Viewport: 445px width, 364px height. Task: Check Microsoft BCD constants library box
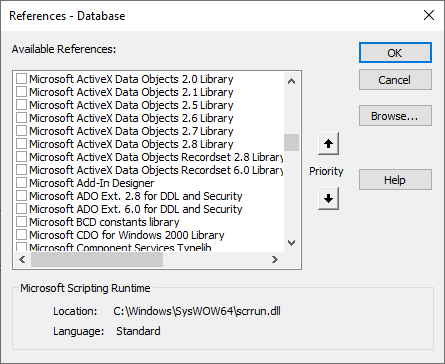click(21, 222)
